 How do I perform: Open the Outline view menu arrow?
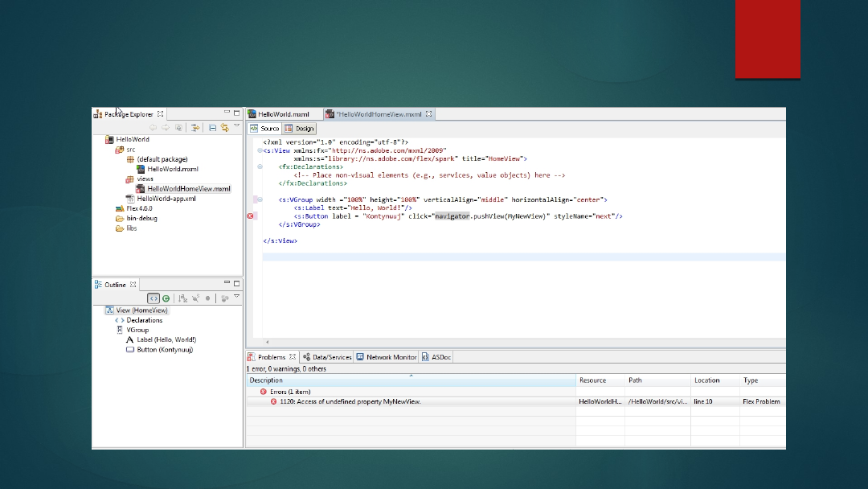pyautogui.click(x=236, y=298)
